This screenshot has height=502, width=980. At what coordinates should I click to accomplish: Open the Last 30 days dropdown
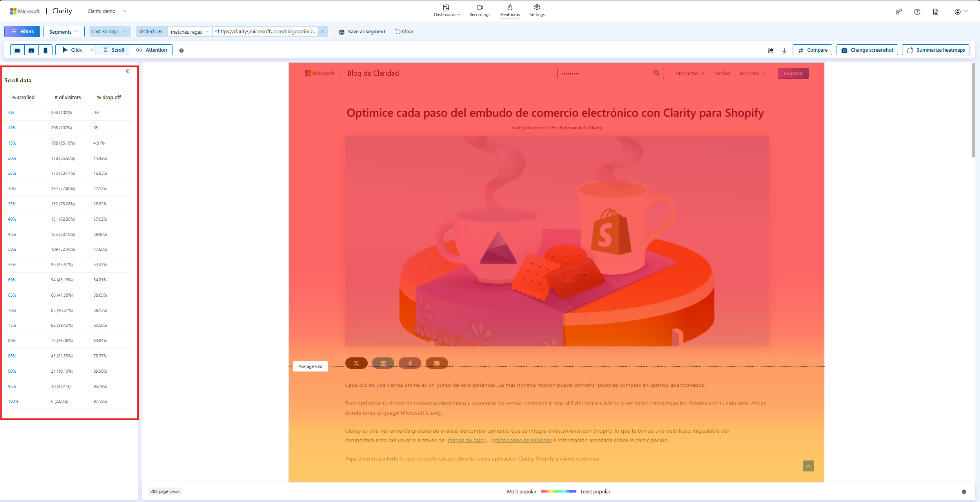click(109, 32)
